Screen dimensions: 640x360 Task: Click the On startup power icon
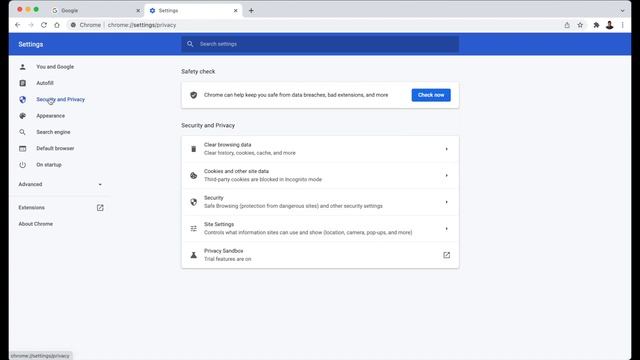(22, 164)
